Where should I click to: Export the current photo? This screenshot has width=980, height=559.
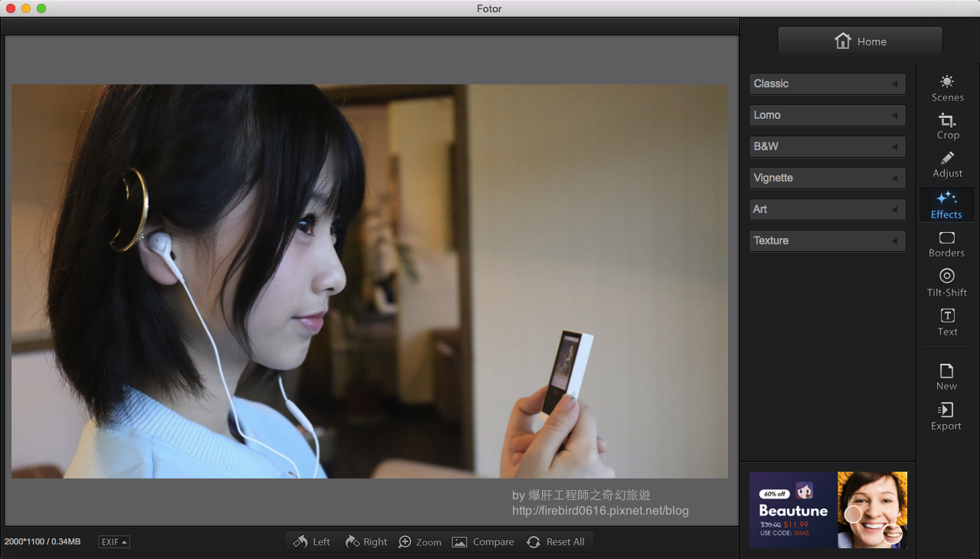click(947, 417)
